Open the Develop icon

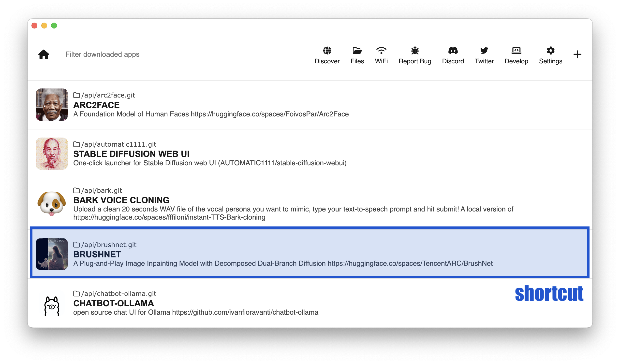pyautogui.click(x=516, y=51)
